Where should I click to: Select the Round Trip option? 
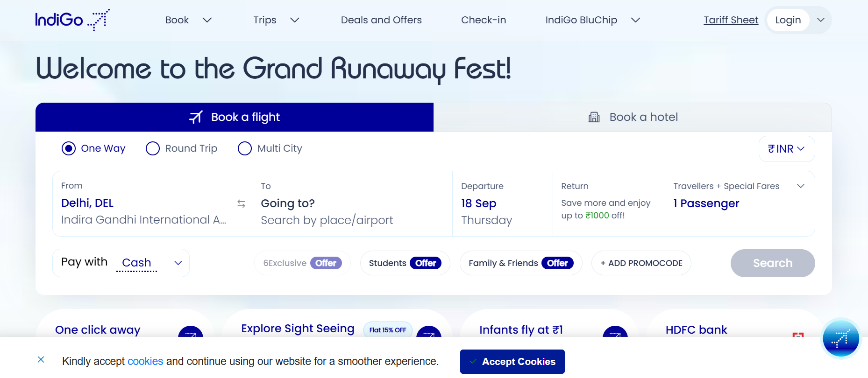tap(153, 148)
